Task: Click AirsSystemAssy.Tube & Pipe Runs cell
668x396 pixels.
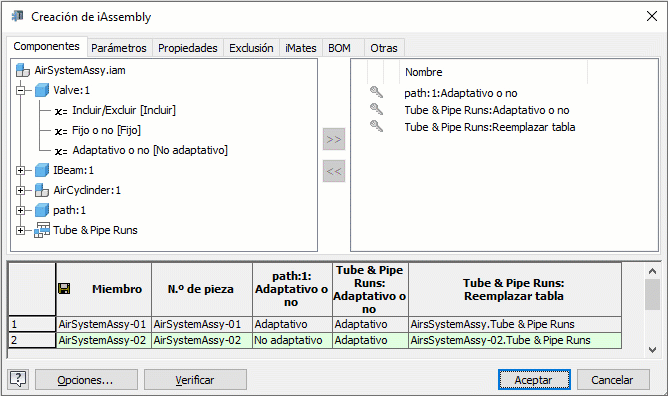Action: point(515,324)
